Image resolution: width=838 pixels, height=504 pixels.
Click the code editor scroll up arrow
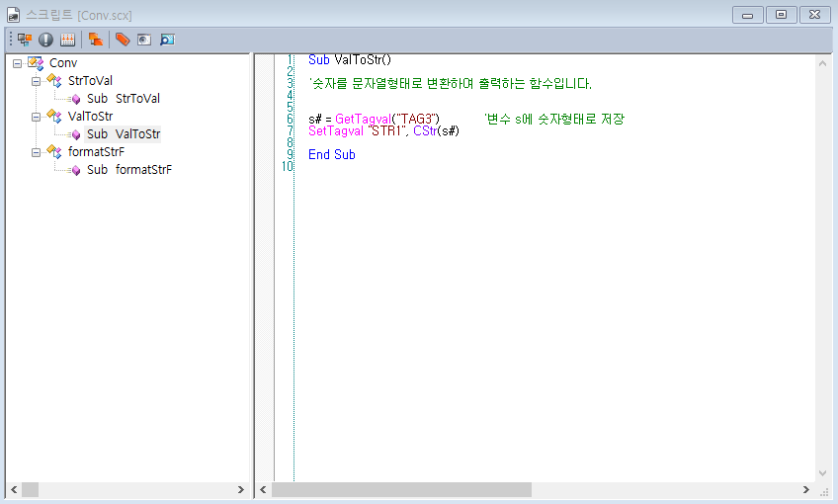(822, 63)
